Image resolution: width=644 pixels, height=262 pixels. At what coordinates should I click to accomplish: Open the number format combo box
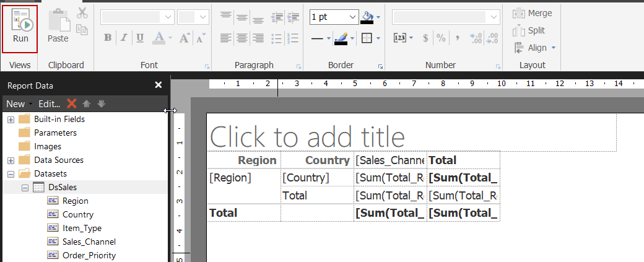pyautogui.click(x=446, y=17)
